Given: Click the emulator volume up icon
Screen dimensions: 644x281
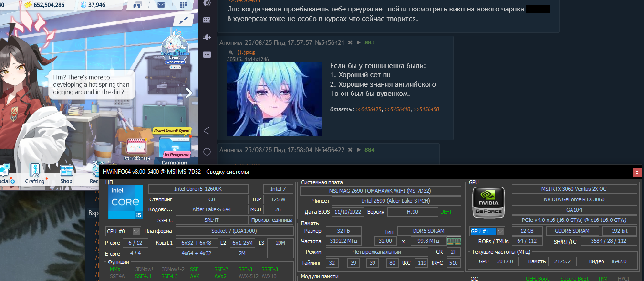Looking at the screenshot, I should [x=207, y=37].
